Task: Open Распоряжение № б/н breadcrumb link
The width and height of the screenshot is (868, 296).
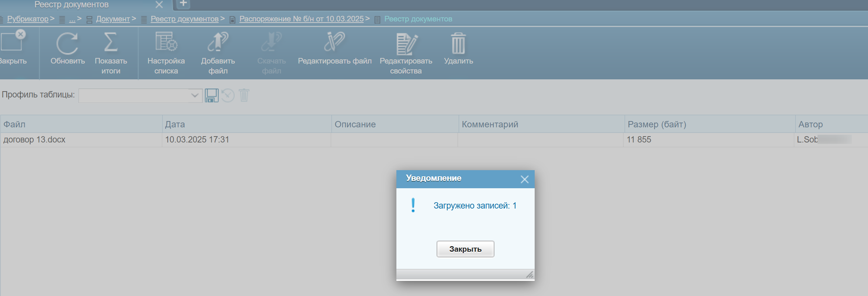Action: [x=301, y=19]
